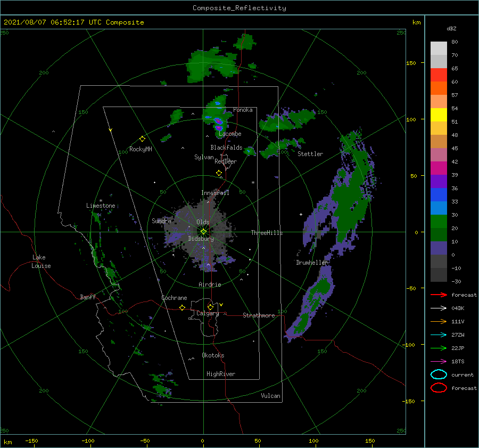The width and height of the screenshot is (479, 448).
Task: Click the red forecast ellipse icon
Action: [x=439, y=388]
